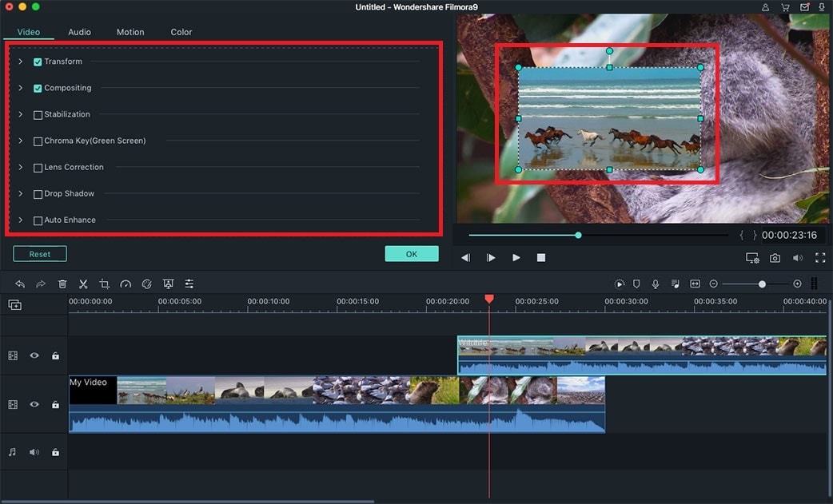833x504 pixels.
Task: Lock the Wildlife video track
Action: [55, 355]
